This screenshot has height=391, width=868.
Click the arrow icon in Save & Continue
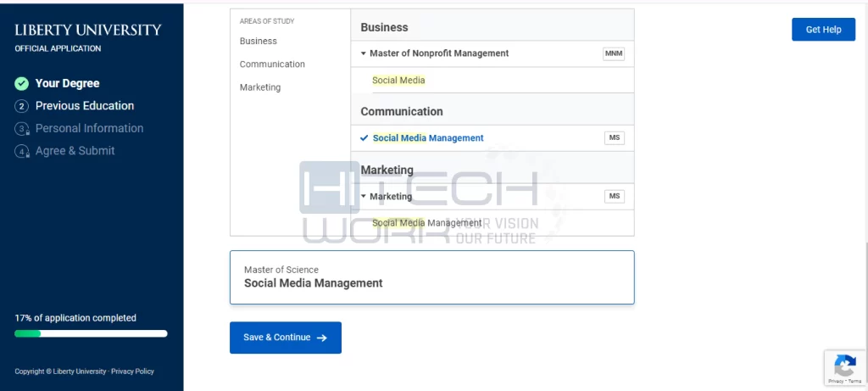(x=321, y=338)
